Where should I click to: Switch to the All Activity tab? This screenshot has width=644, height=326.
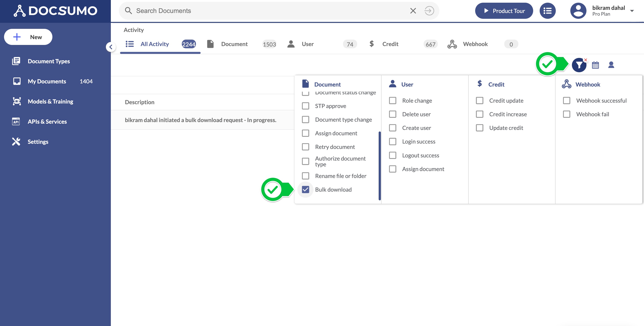[160, 44]
